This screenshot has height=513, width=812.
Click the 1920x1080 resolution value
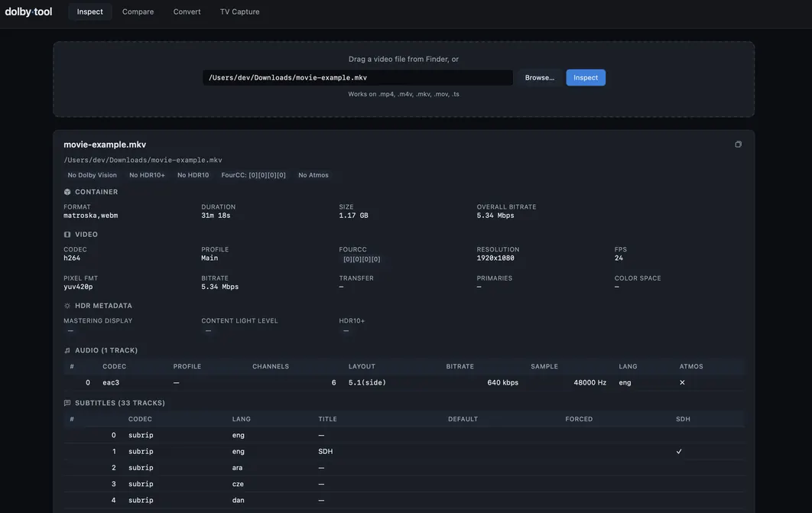[x=495, y=258]
